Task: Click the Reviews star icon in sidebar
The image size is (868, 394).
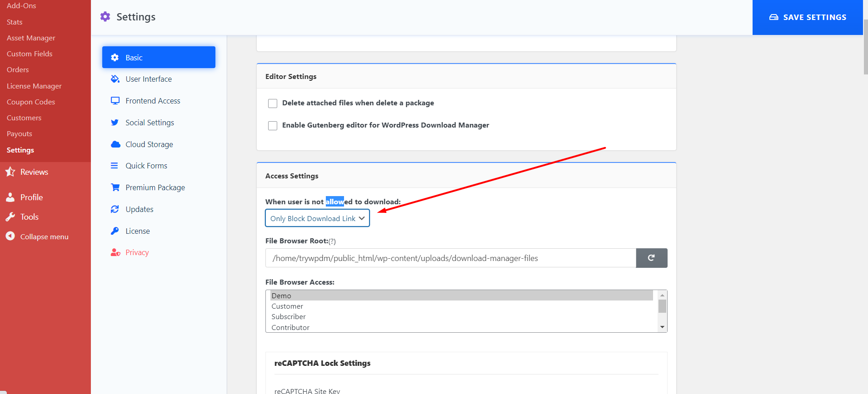Action: (10, 172)
